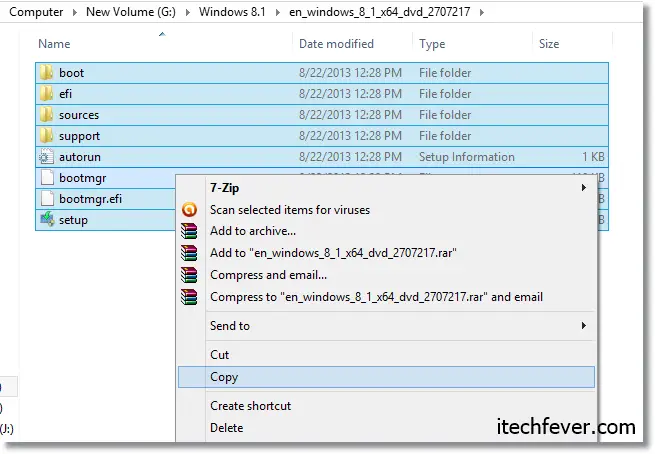
Task: Click the autorun setup information icon
Action: click(x=46, y=157)
